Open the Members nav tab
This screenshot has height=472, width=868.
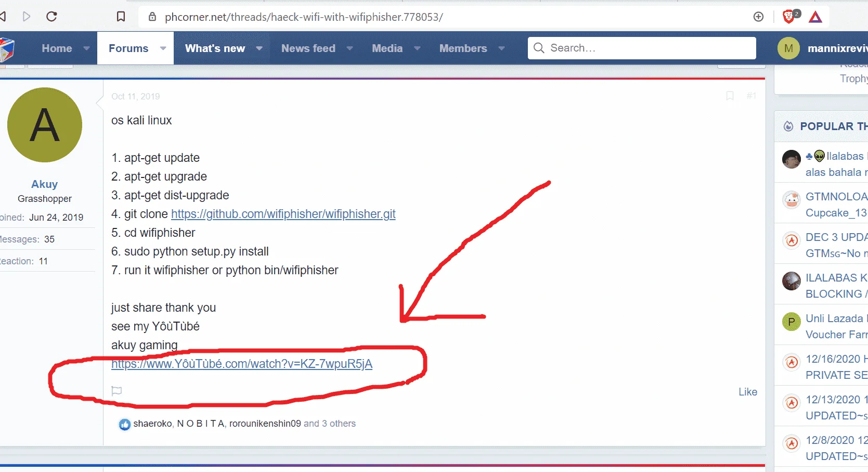tap(463, 48)
